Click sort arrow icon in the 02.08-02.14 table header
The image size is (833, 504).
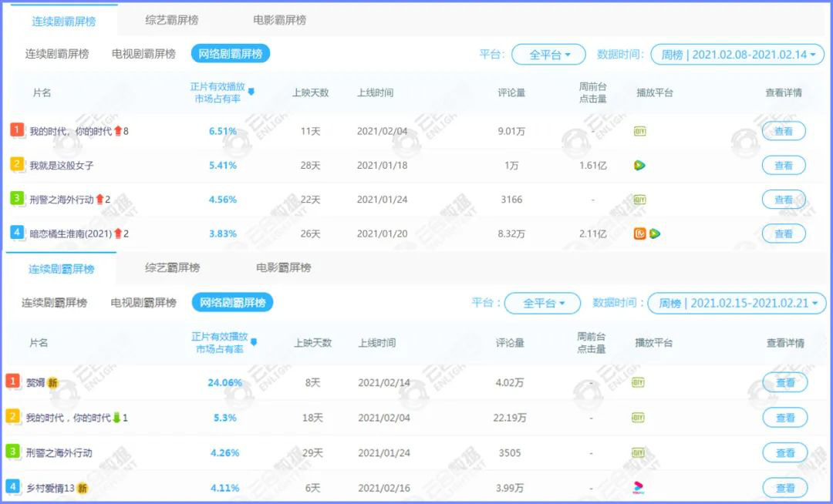click(251, 92)
